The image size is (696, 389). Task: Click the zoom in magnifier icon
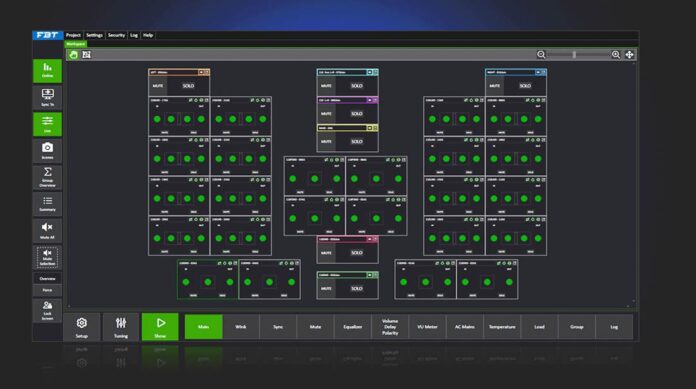616,55
